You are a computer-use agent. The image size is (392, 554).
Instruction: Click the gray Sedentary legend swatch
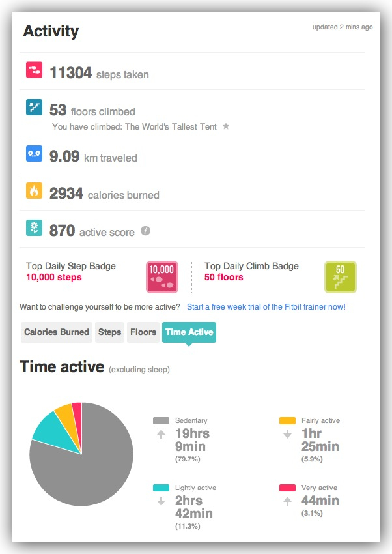(161, 421)
